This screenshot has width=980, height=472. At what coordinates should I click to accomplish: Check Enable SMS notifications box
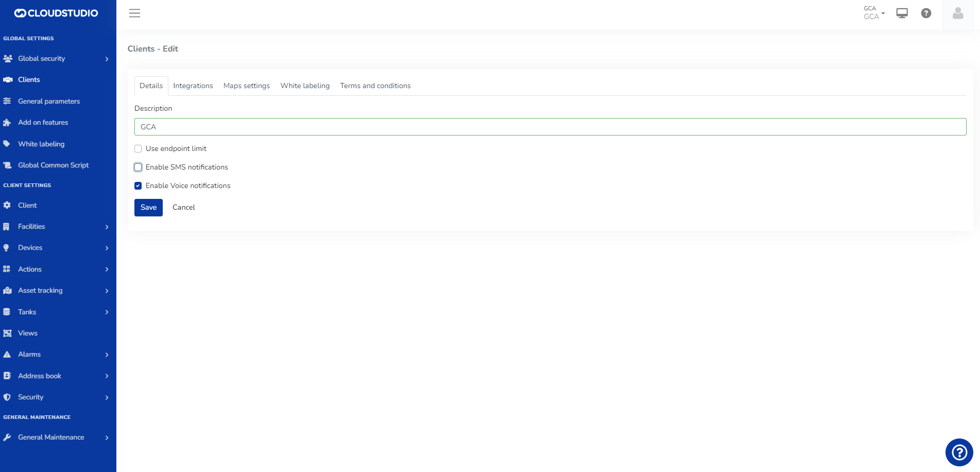tap(138, 167)
